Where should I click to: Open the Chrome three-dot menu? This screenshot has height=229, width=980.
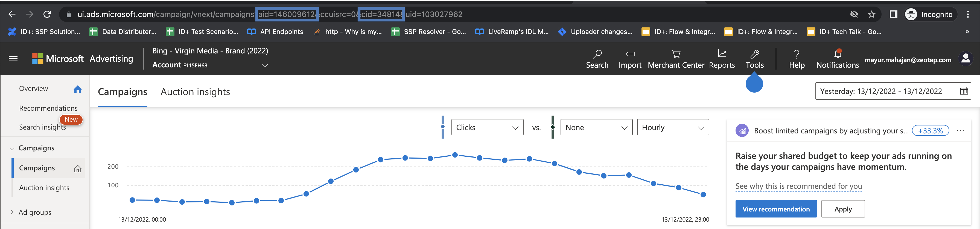pos(968,15)
